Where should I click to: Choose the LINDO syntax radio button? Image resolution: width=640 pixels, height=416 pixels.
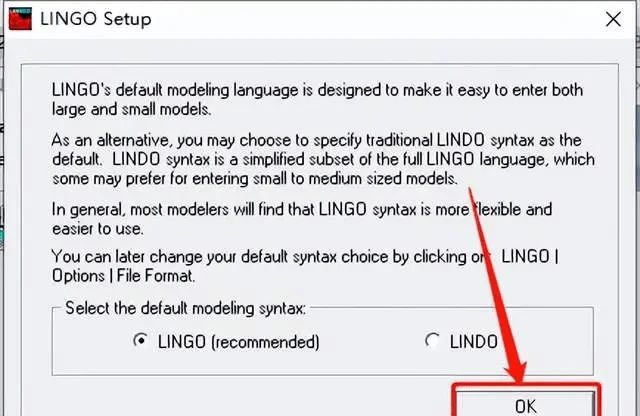coord(432,340)
